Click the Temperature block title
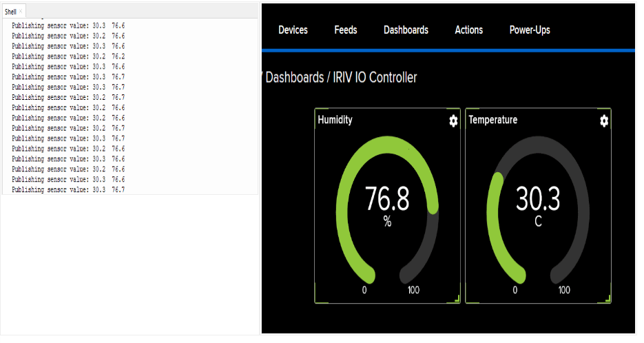This screenshot has width=644, height=343. [x=493, y=120]
